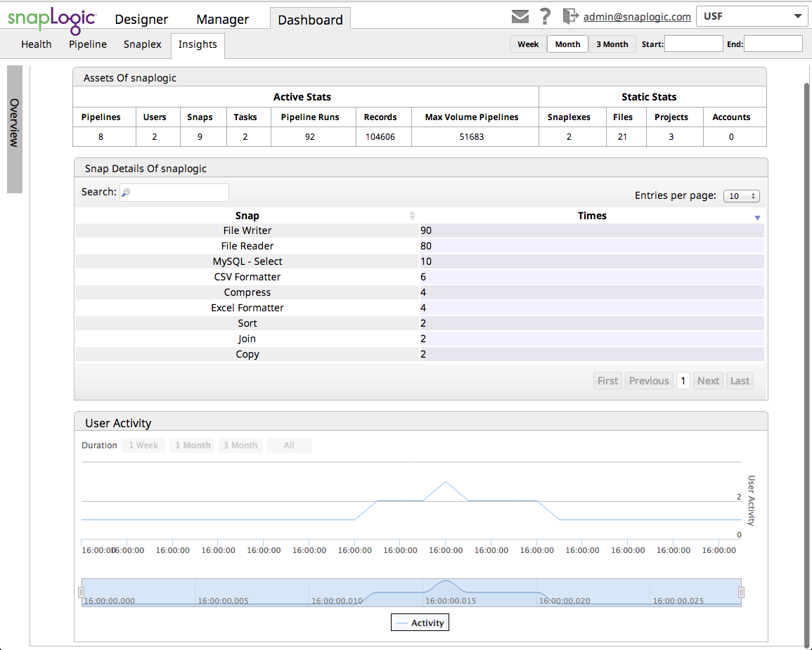Open the Snaplex sub-tab
Viewport: 812px width, 650px height.
click(x=143, y=44)
